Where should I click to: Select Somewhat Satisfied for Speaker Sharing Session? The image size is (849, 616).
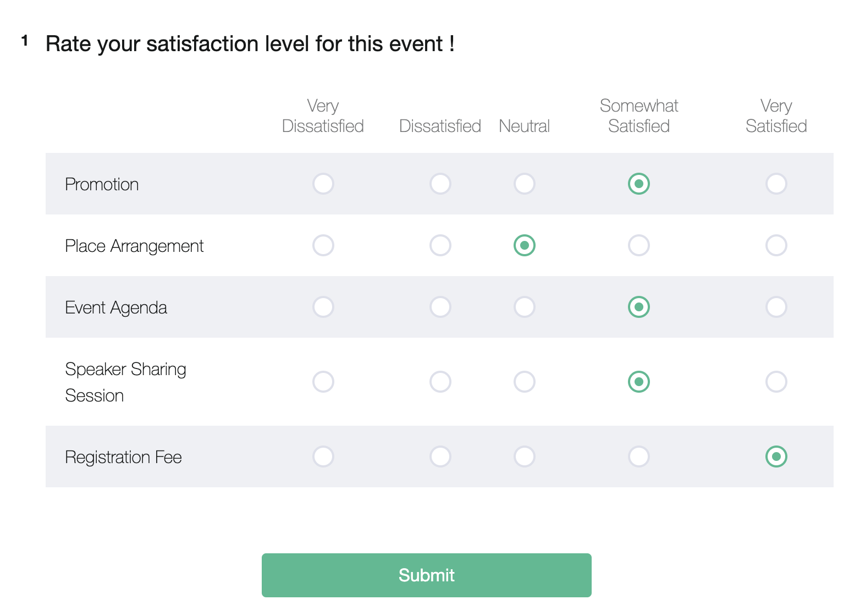(x=638, y=382)
